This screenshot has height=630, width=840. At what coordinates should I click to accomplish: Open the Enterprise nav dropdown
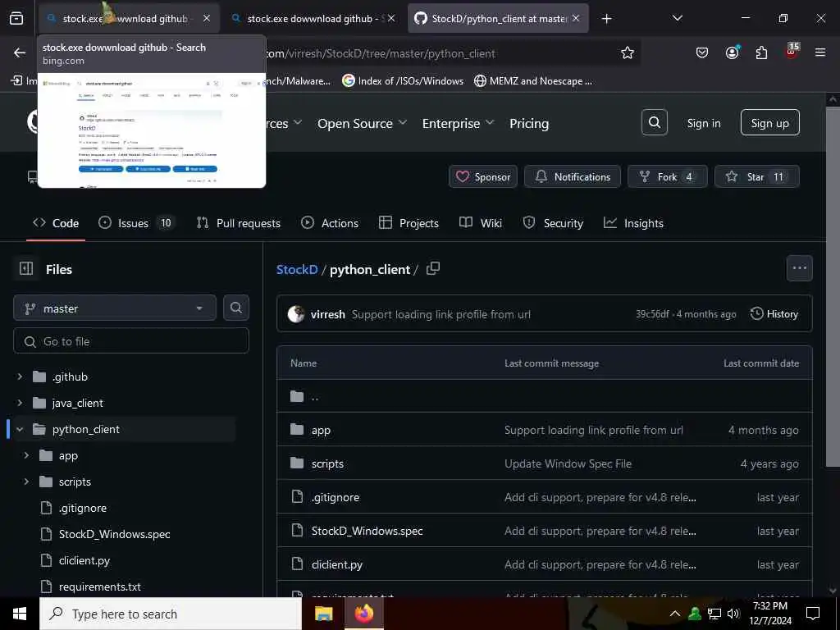pyautogui.click(x=458, y=123)
